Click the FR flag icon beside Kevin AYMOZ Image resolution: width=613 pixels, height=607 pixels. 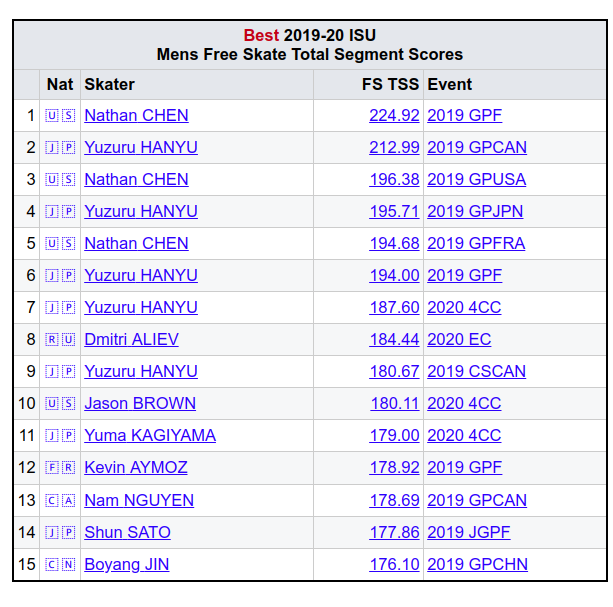tap(60, 468)
